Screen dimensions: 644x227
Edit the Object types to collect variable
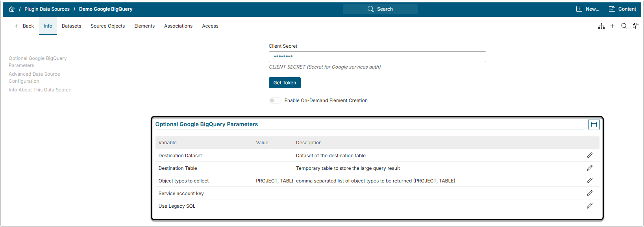590,181
